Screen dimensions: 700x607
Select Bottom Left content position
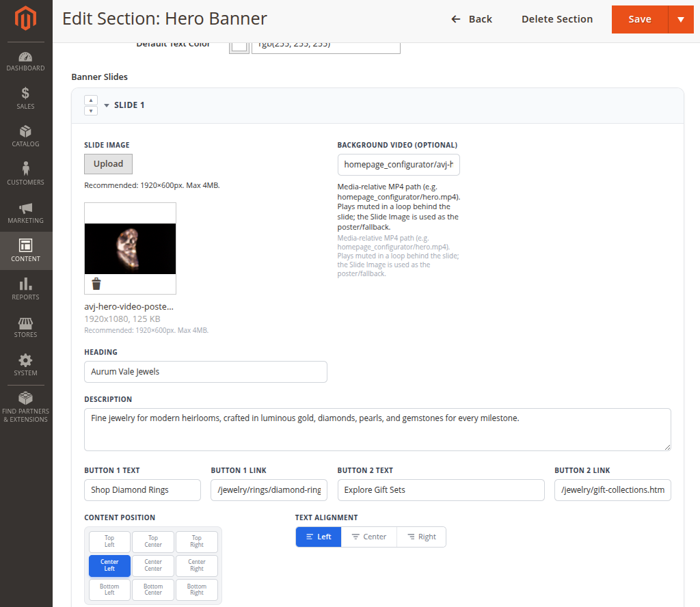pos(109,590)
